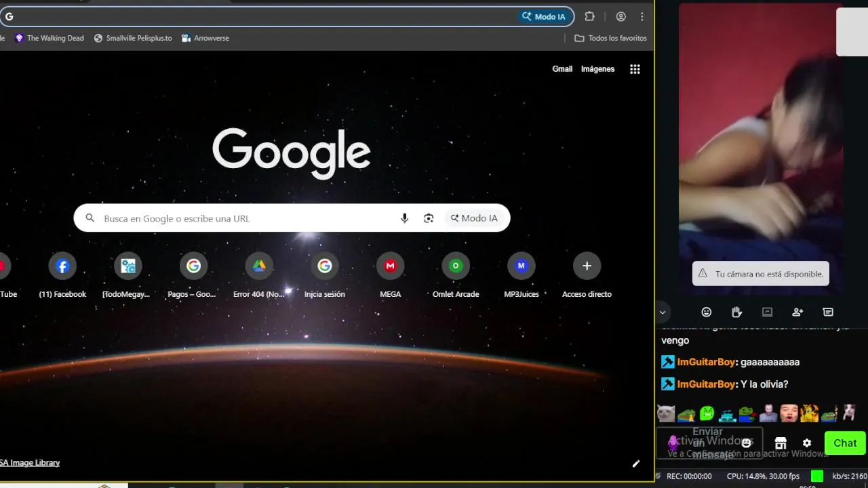
Task: Open the Chrome profile avatar icon
Action: coord(620,16)
